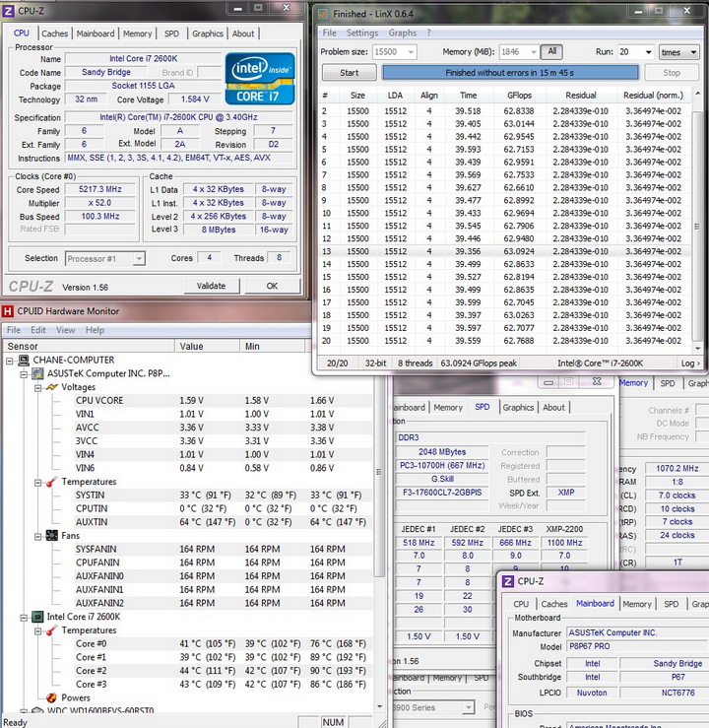This screenshot has width=709, height=728.
Task: Open the times unit dropdown in LinX
Action: coord(678,52)
